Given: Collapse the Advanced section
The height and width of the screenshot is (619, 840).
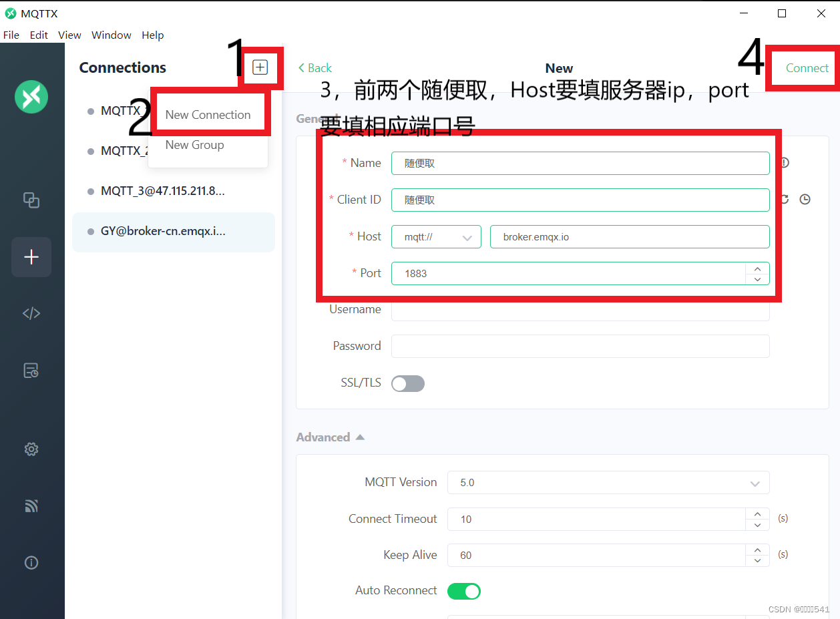Looking at the screenshot, I should click(360, 437).
